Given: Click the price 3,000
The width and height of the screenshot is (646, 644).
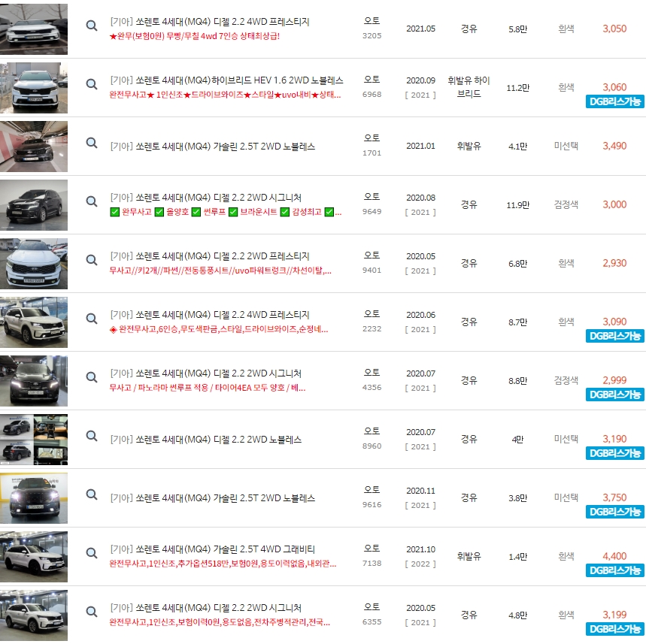Looking at the screenshot, I should pos(614,204).
